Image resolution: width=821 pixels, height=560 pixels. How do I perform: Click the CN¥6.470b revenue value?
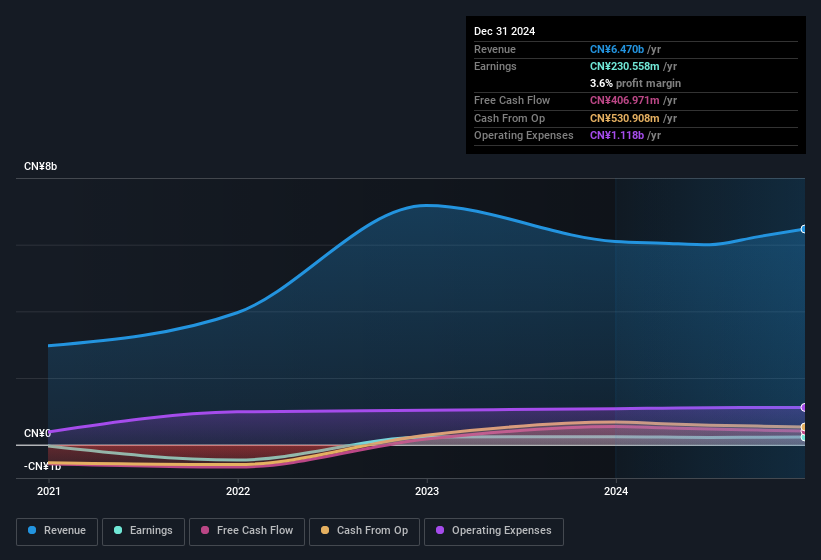617,49
